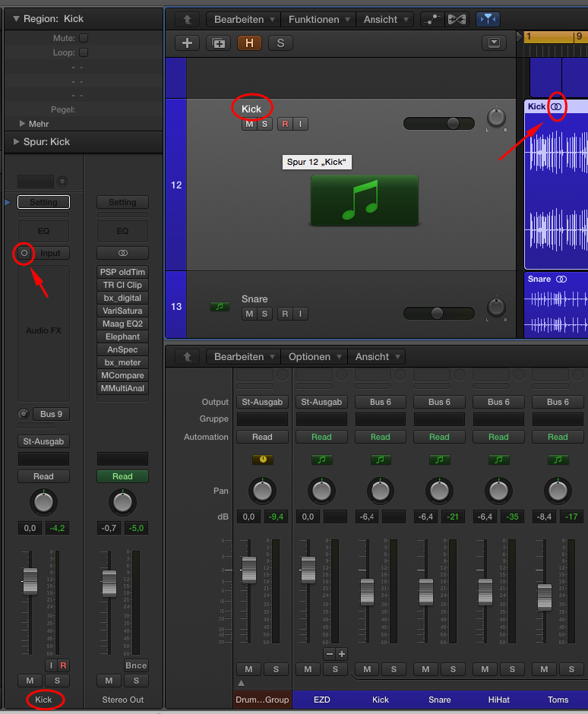Mute the HiHat channel in mixer

pos(485,669)
